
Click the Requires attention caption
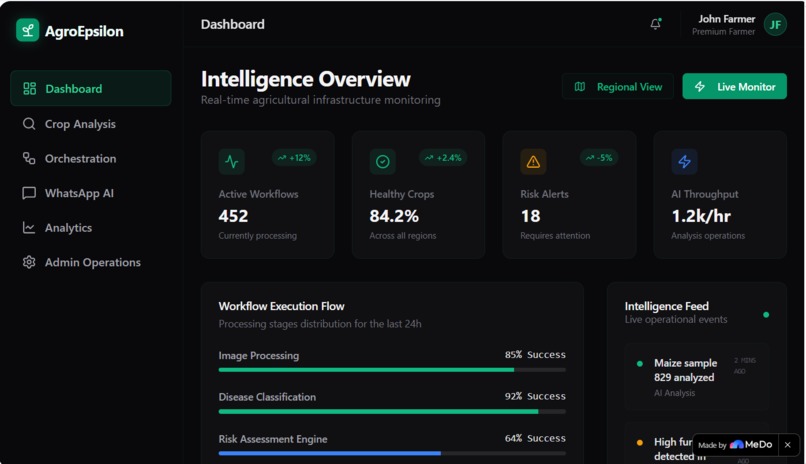[555, 235]
